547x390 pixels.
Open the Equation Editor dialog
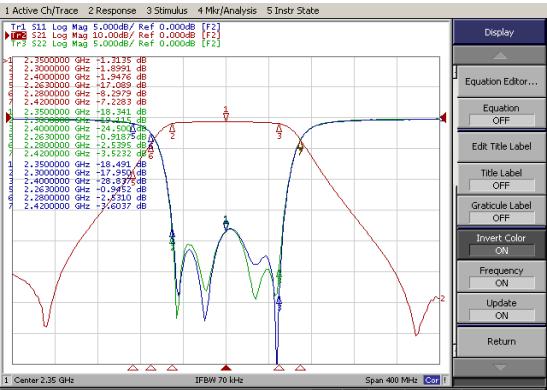coord(501,82)
